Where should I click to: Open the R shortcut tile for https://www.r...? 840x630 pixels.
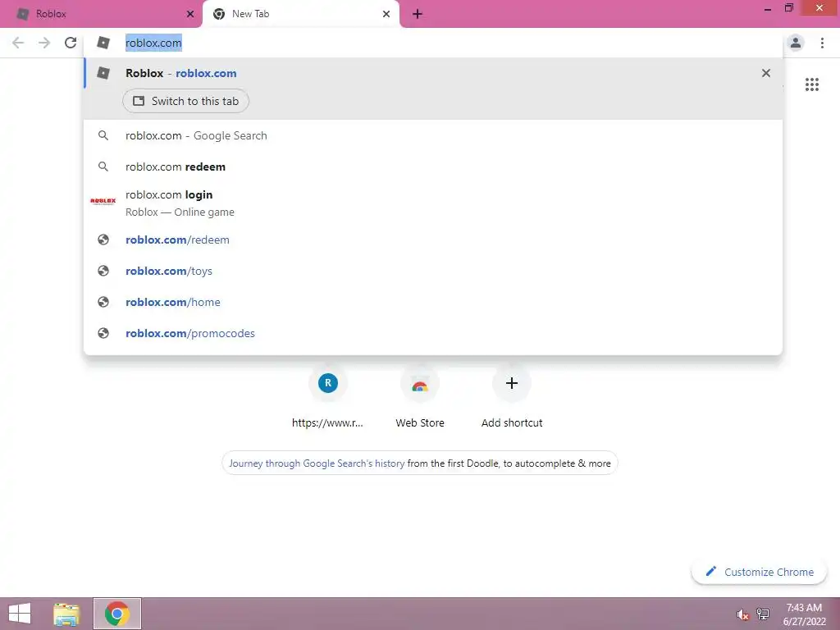[328, 397]
